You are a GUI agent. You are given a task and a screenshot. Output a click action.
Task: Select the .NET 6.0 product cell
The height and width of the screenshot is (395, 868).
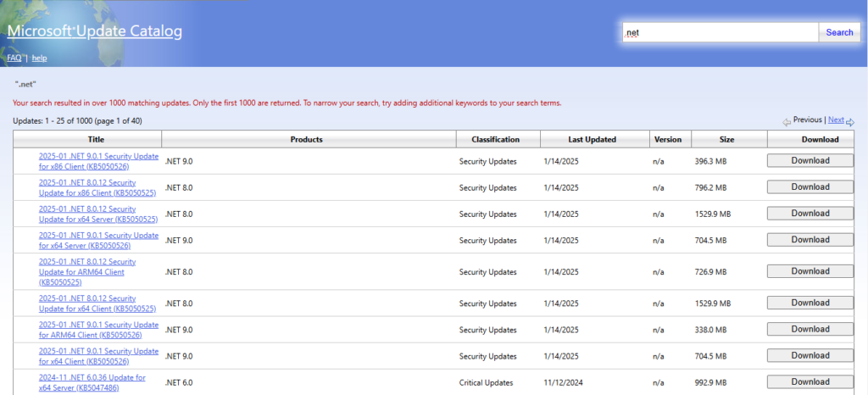click(179, 383)
